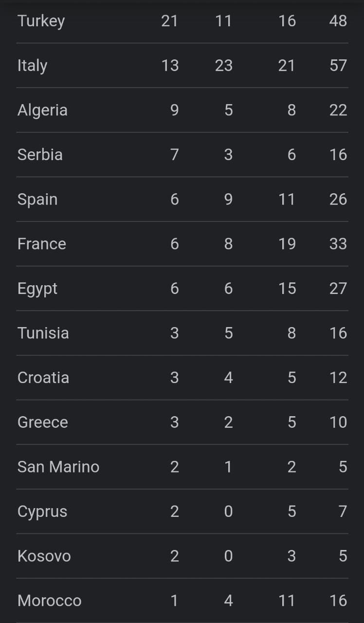Click the Turkey country row
Viewport: 364px width, 623px height.
point(41,21)
